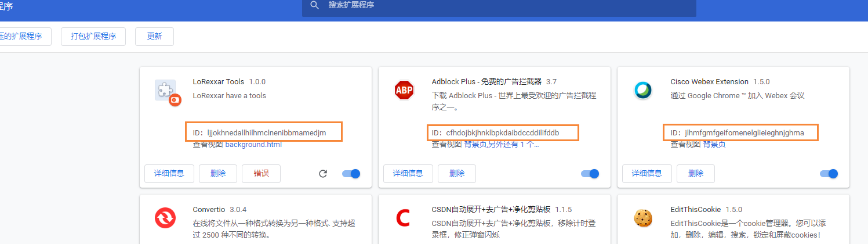Open the 错误 button on the LoRexxar Tools card
Viewport: 868px width, 244px height.
[262, 174]
